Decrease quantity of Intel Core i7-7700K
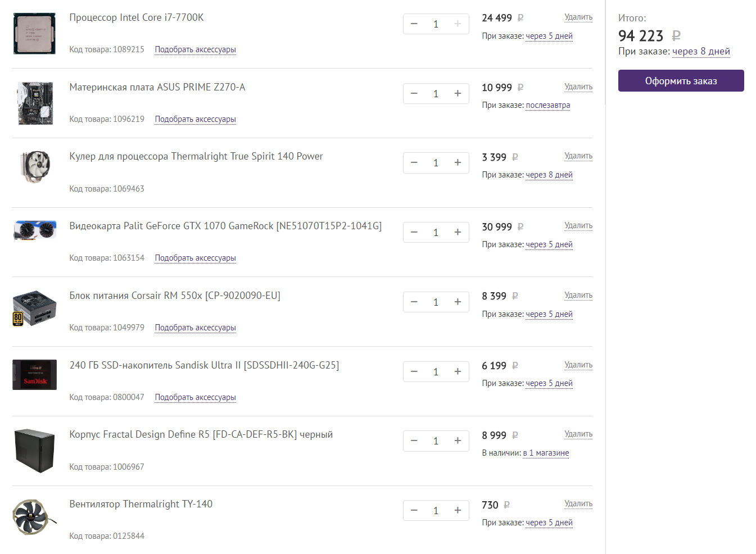This screenshot has width=756, height=554. tap(414, 24)
